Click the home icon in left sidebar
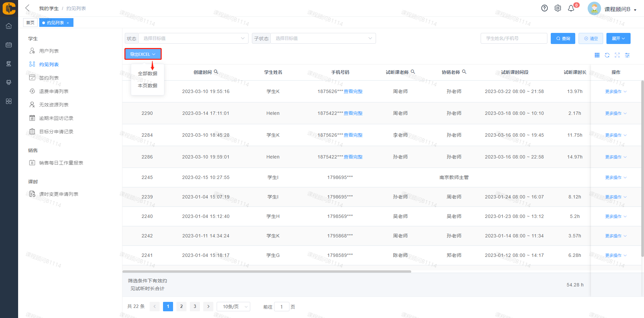The image size is (644, 318). coord(9,26)
